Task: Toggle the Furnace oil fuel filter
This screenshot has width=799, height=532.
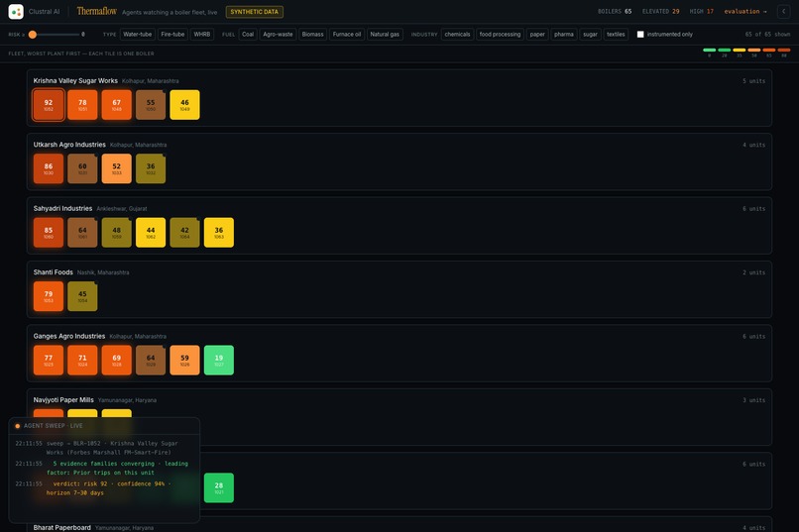Action: 347,34
